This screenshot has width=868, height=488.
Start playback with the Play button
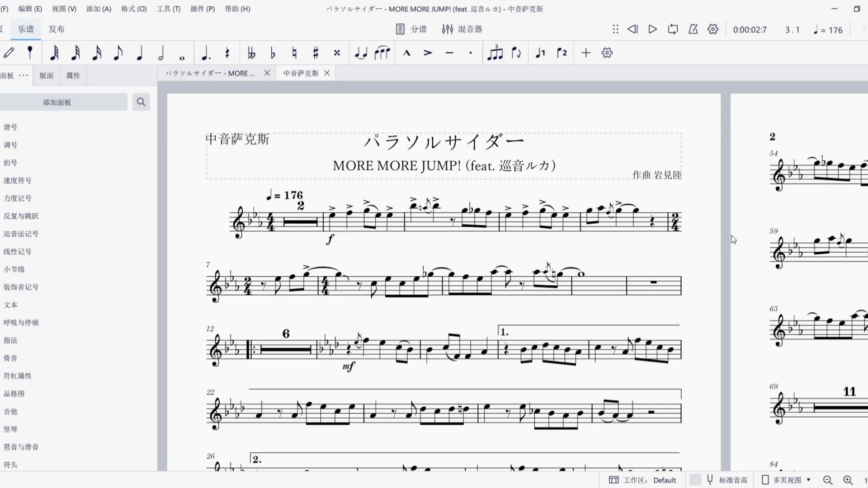pos(652,29)
